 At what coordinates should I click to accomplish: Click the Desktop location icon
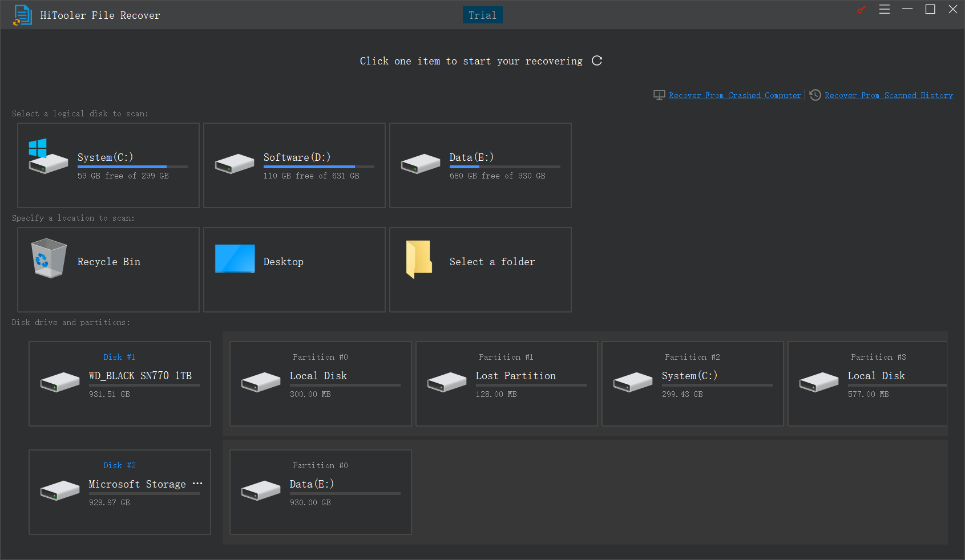click(235, 258)
